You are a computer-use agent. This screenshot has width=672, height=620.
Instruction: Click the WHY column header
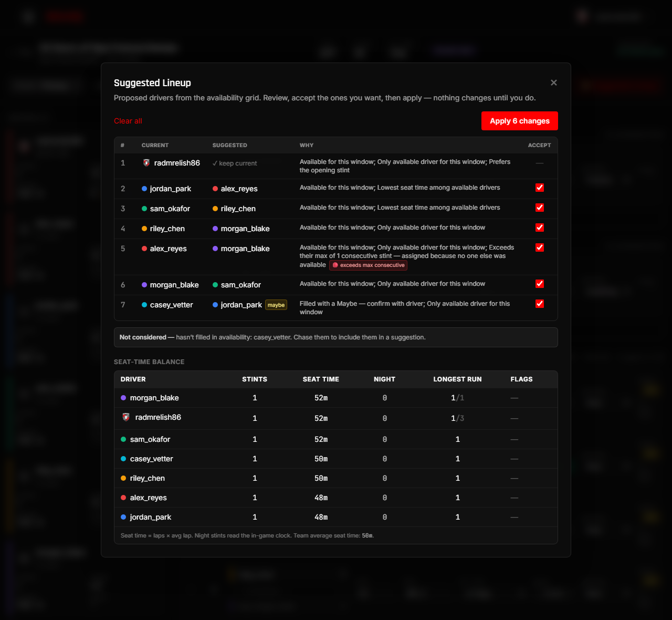point(307,145)
